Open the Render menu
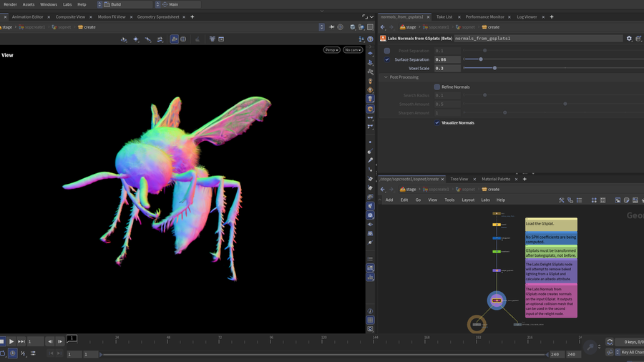 [10, 4]
